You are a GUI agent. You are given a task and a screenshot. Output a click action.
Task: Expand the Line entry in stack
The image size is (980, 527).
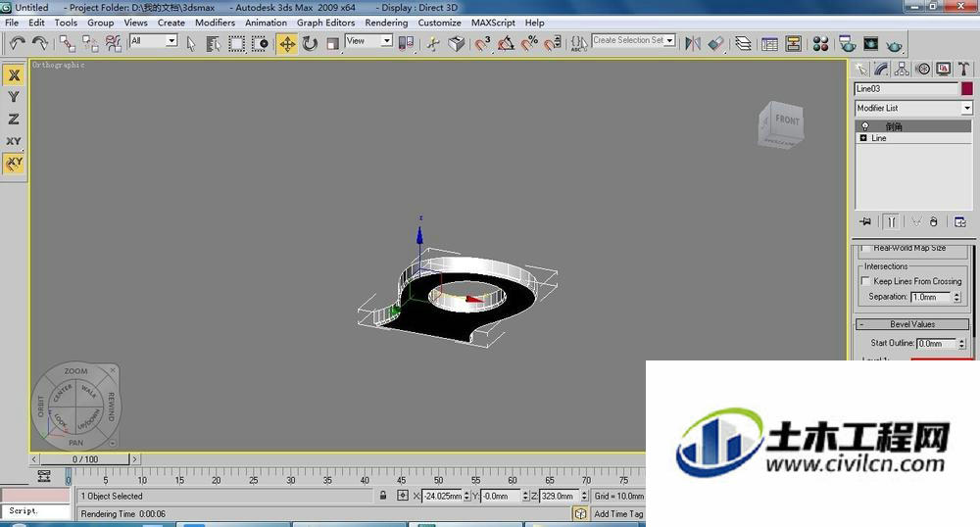[x=863, y=138]
